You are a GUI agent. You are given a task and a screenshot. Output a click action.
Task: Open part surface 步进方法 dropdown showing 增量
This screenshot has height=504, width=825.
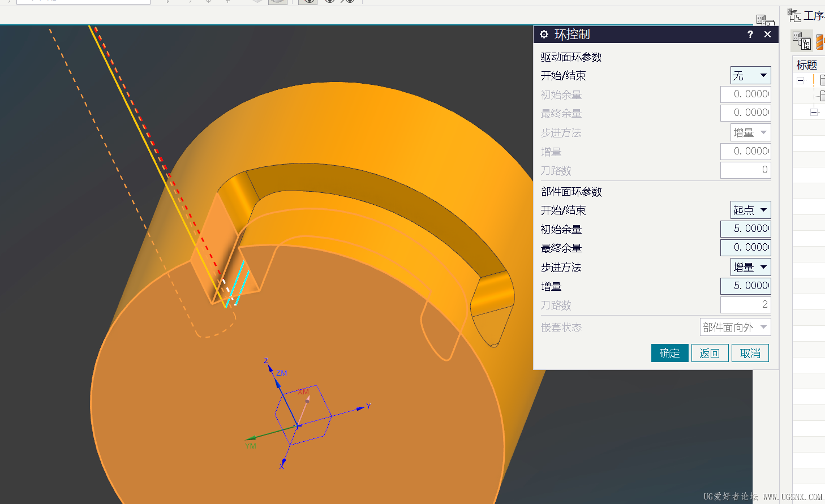pos(750,267)
